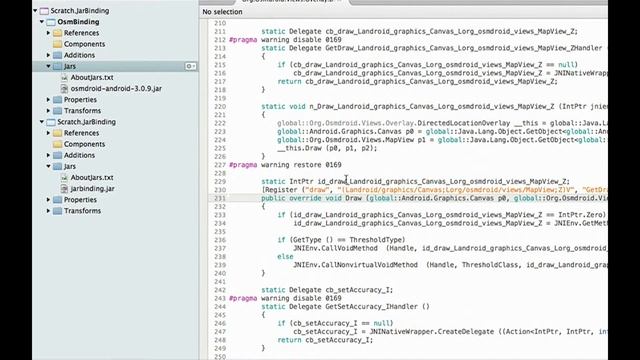Select Components under Scratch.JarBinding project
The image size is (640, 360).
pos(84,144)
